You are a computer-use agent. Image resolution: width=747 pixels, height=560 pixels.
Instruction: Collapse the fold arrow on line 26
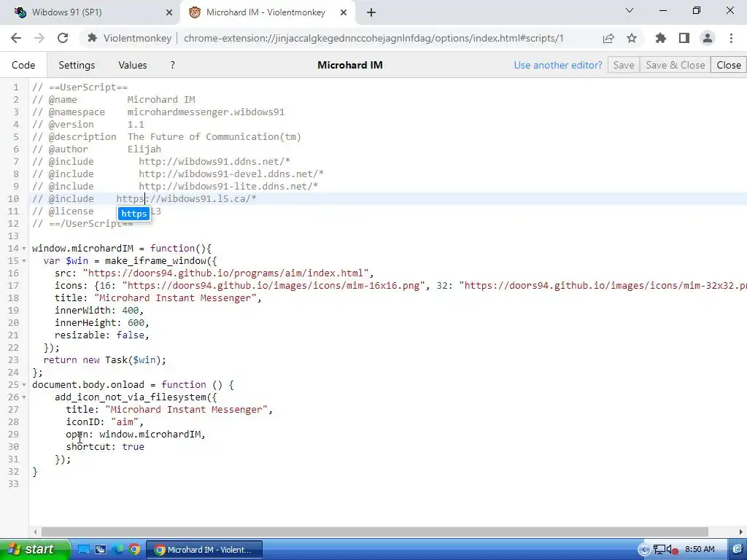tap(24, 397)
